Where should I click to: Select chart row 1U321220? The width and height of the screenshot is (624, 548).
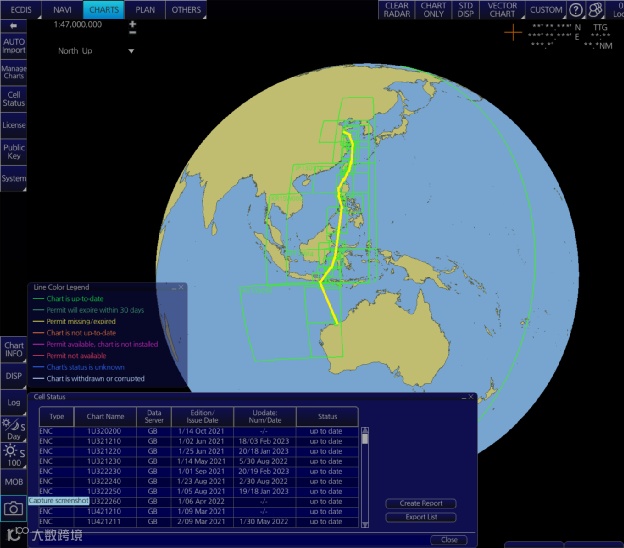pyautogui.click(x=199, y=451)
